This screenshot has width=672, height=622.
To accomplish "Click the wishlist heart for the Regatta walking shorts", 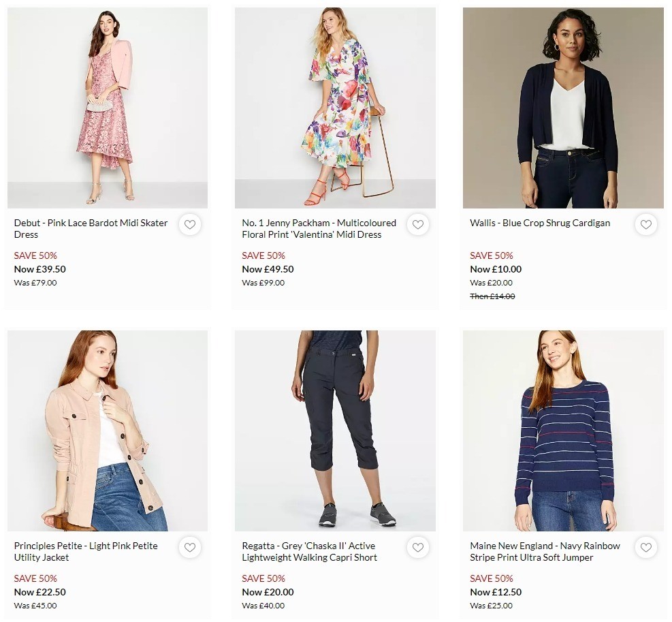I will click(x=418, y=547).
